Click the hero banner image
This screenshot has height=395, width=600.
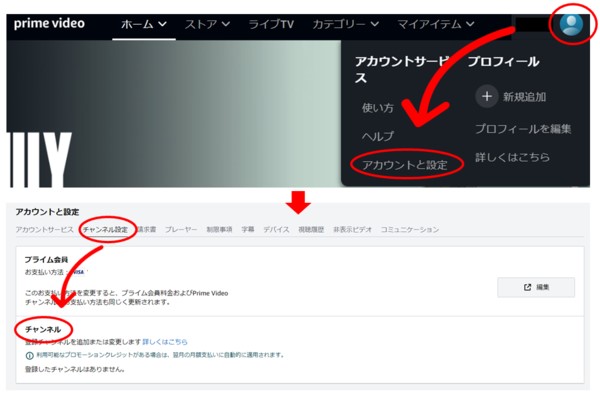tap(174, 114)
